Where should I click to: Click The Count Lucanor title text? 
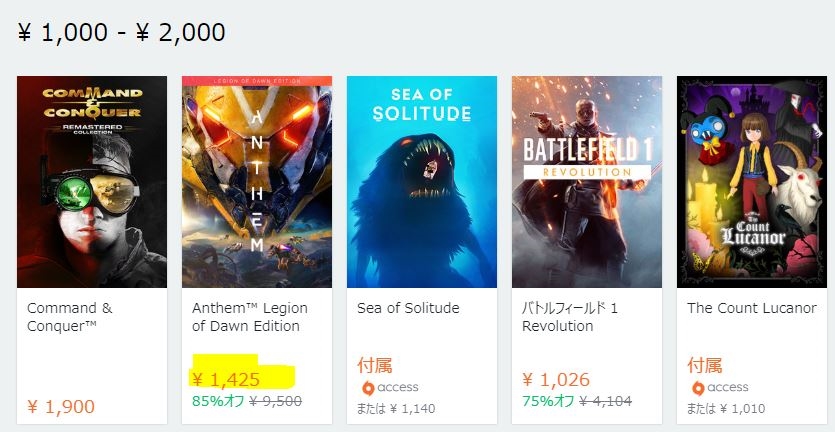pyautogui.click(x=751, y=308)
